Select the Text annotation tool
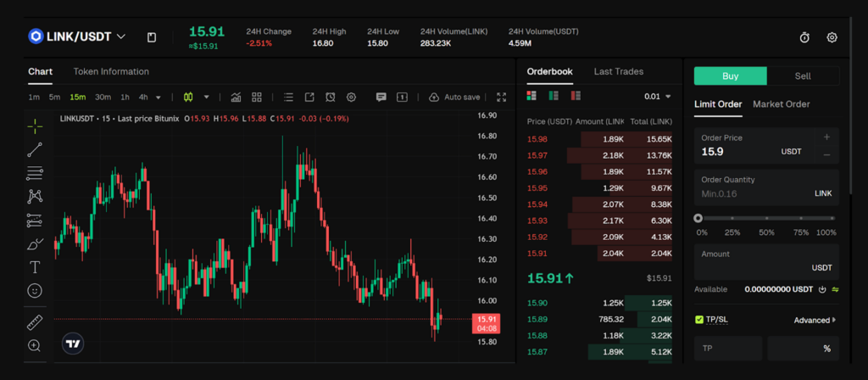The height and width of the screenshot is (380, 868). tap(35, 267)
